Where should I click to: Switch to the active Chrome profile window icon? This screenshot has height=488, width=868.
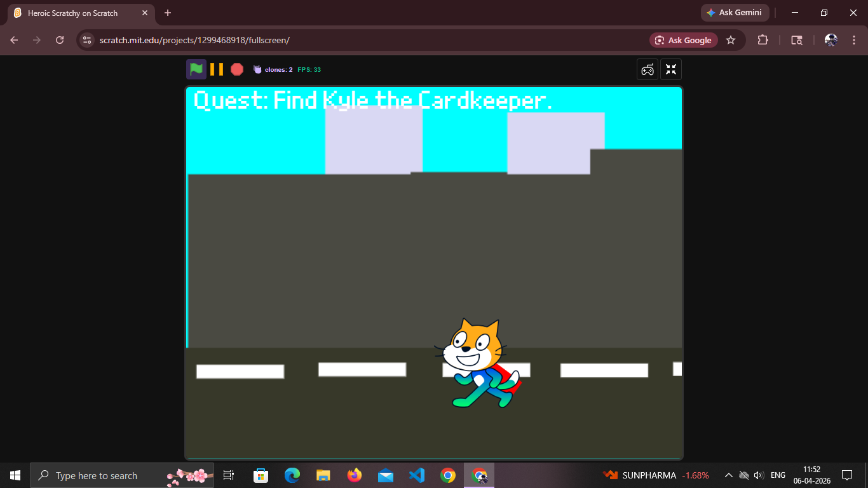[x=479, y=475]
